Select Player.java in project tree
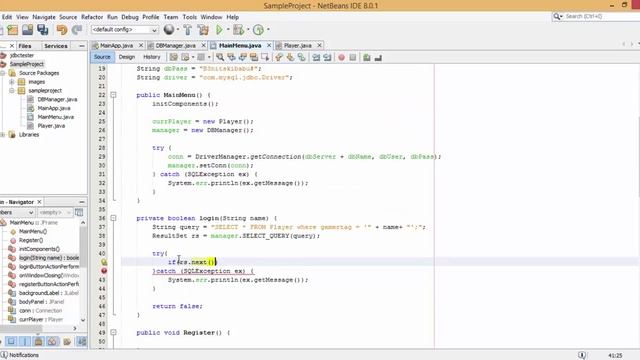 point(51,126)
